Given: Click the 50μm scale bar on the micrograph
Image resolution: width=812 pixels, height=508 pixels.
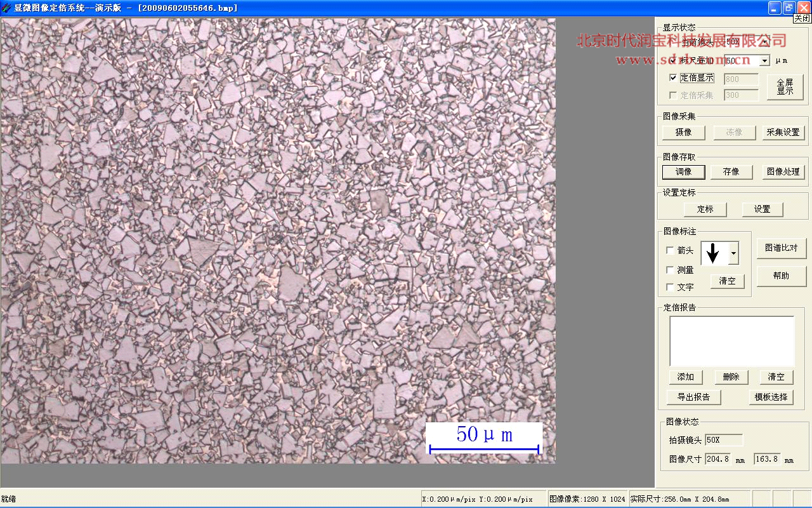Looking at the screenshot, I should click(484, 438).
